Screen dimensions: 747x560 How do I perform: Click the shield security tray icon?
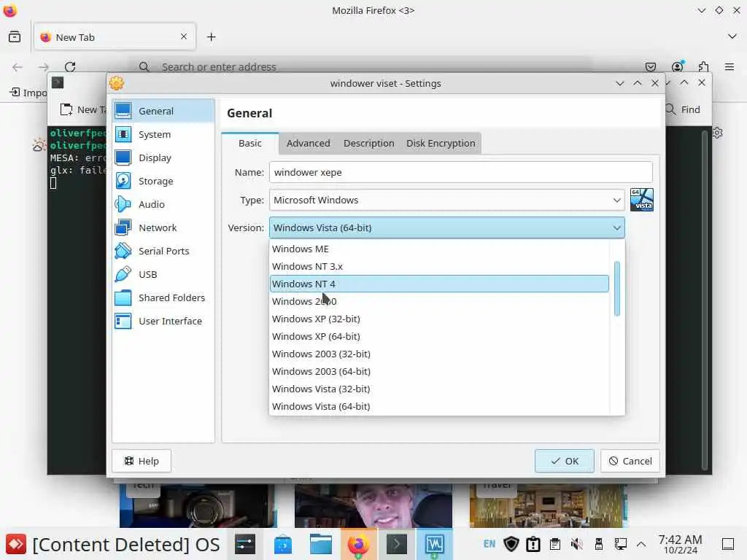tap(511, 544)
